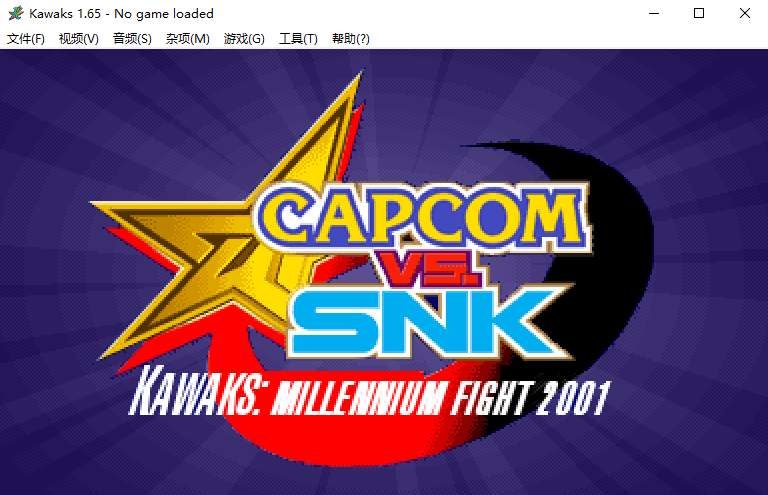Click the 'No game loaded' title text
The height and width of the screenshot is (495, 768).
click(164, 14)
